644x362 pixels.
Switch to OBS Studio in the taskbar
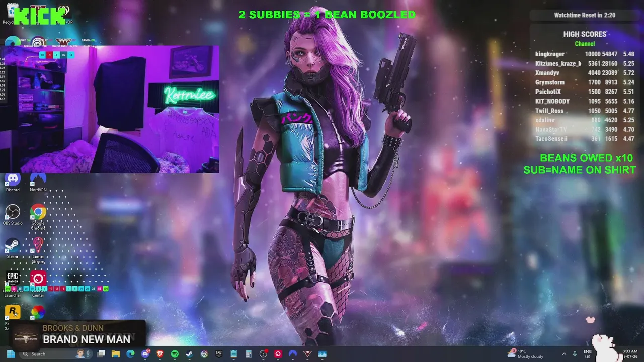(x=263, y=354)
